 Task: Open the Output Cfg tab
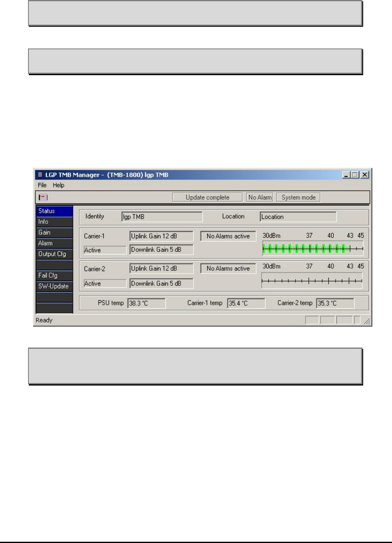click(x=55, y=254)
